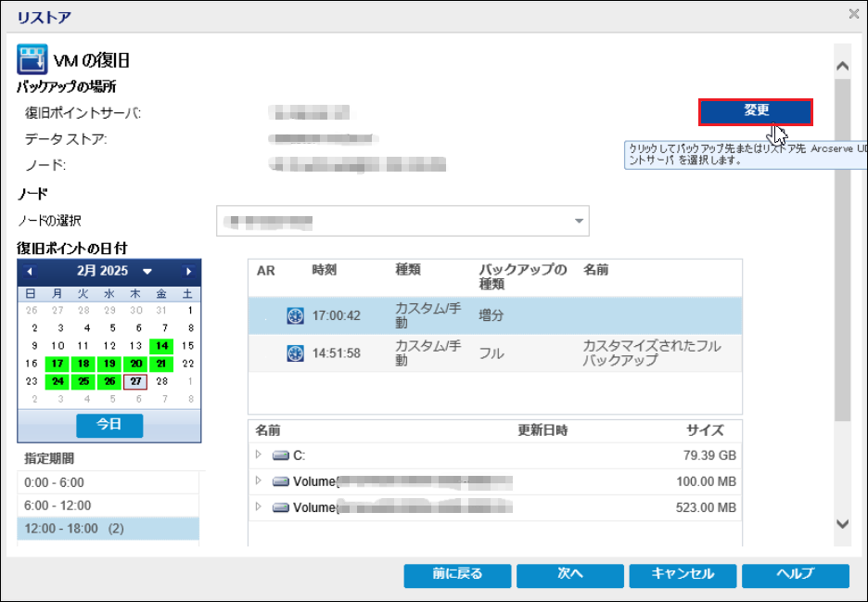Select the 6:00 - 12:00 period
This screenshot has height=602, width=868.
pyautogui.click(x=108, y=506)
